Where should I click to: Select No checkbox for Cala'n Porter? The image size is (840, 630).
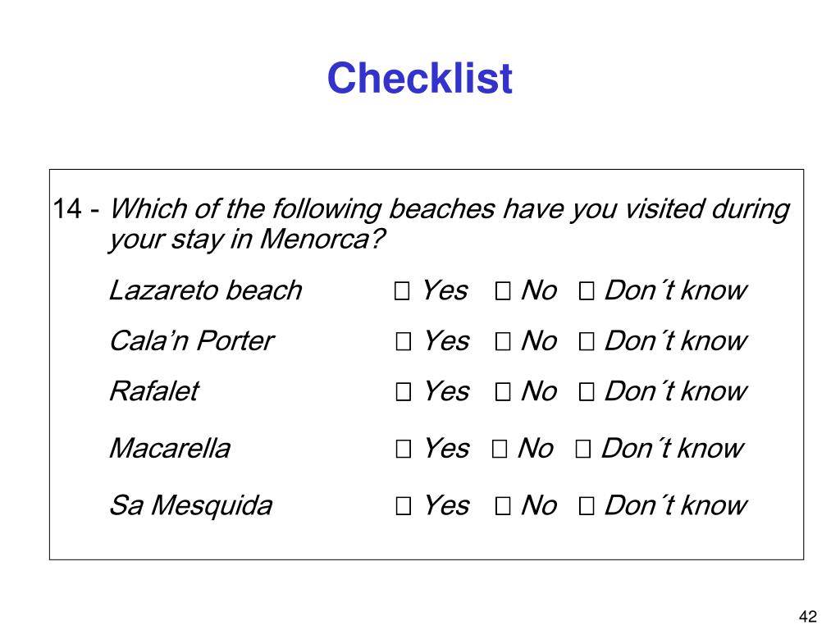tap(503, 341)
